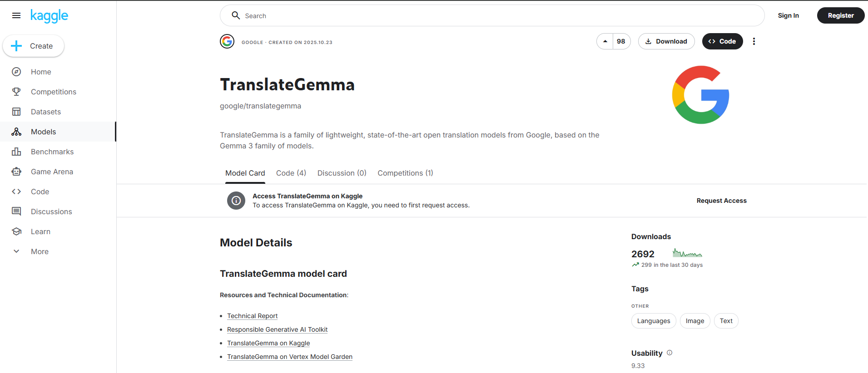Click the Competitions trophy icon
This screenshot has height=373, width=868.
pyautogui.click(x=16, y=92)
